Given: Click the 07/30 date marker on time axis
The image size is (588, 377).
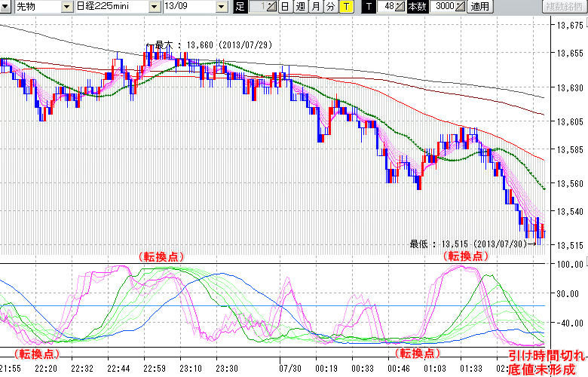Looking at the screenshot, I should [289, 369].
